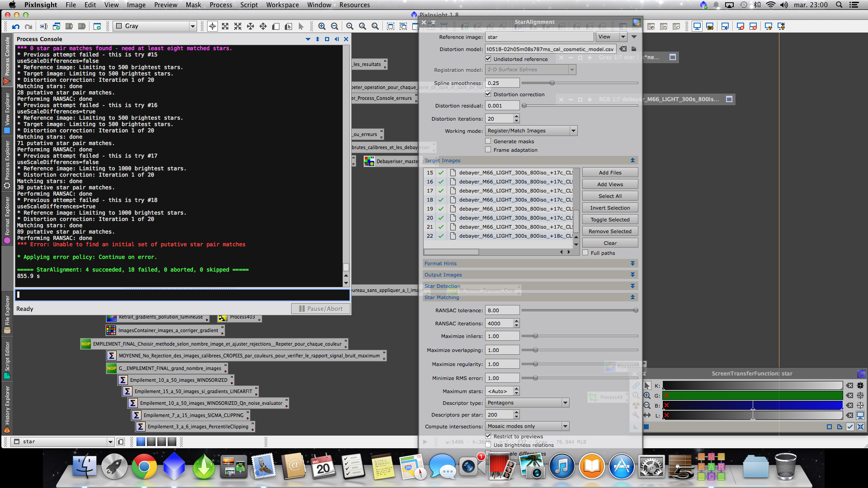Open Compute intersections dropdown
Viewport: 868px width, 488px height.
pos(527,426)
